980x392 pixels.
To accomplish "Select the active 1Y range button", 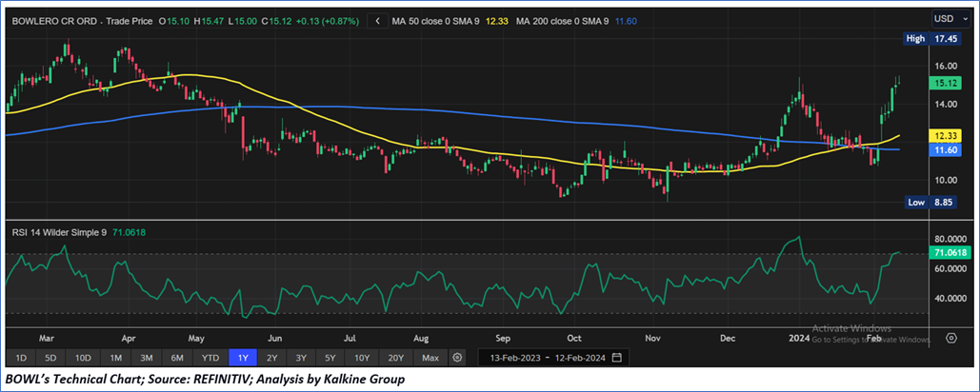I will (242, 358).
